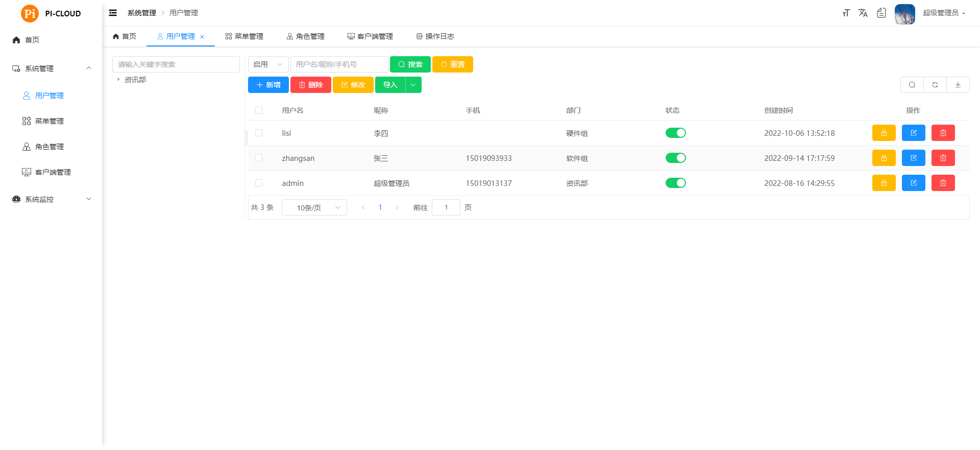Click the user avatar picture
The height and width of the screenshot is (450, 980).
tap(905, 14)
